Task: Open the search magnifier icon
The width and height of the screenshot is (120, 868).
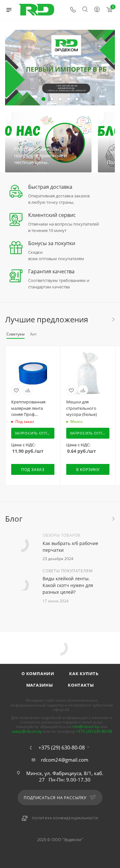Action: point(85,9)
